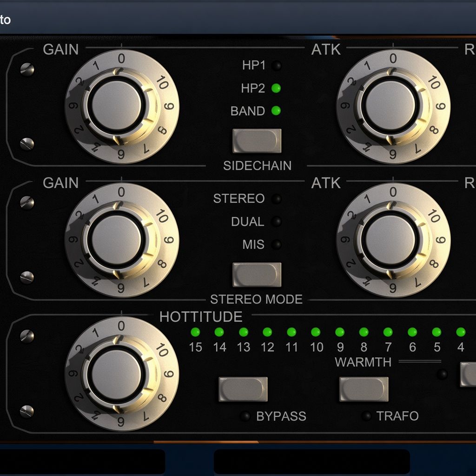Click the BYPASS status LED
This screenshot has height=476, width=476.
tap(245, 416)
